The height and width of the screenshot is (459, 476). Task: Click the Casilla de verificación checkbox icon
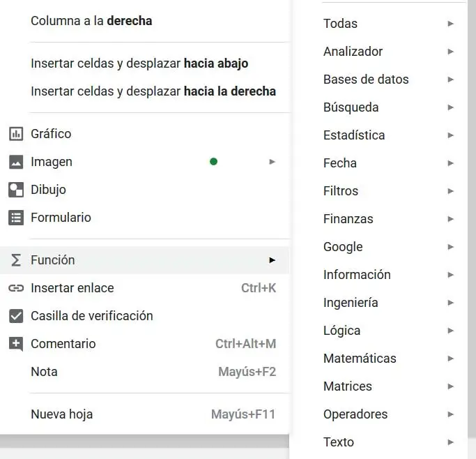pos(15,316)
